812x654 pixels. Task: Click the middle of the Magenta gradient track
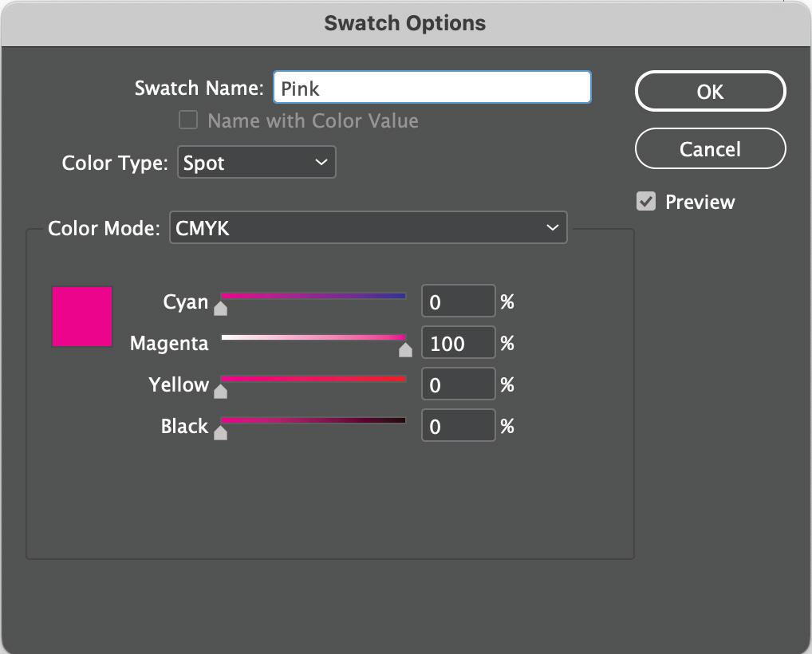(313, 337)
